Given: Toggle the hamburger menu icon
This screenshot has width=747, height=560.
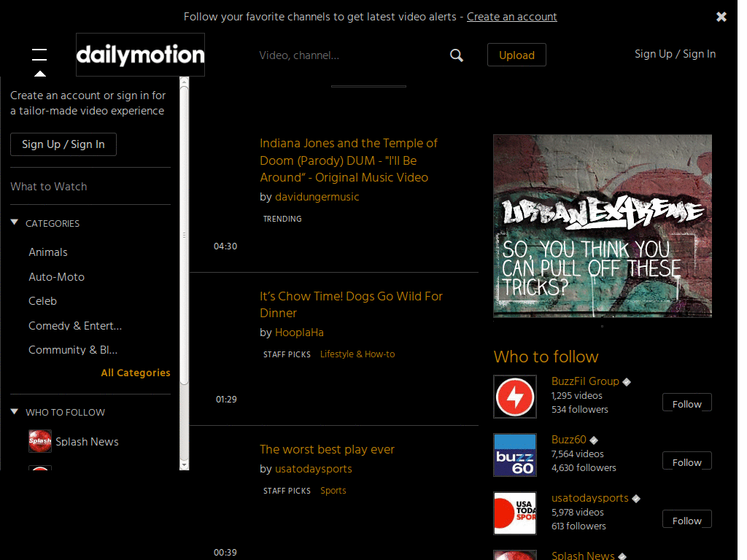Looking at the screenshot, I should [x=39, y=55].
